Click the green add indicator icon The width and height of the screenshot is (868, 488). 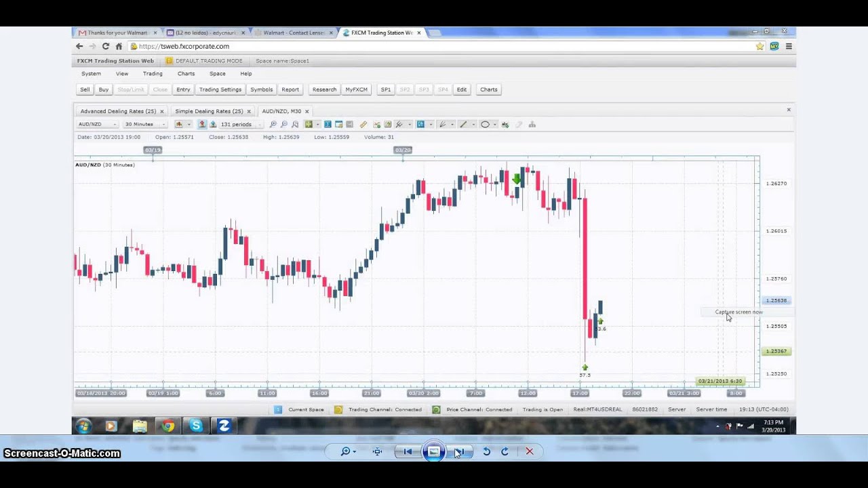click(309, 125)
